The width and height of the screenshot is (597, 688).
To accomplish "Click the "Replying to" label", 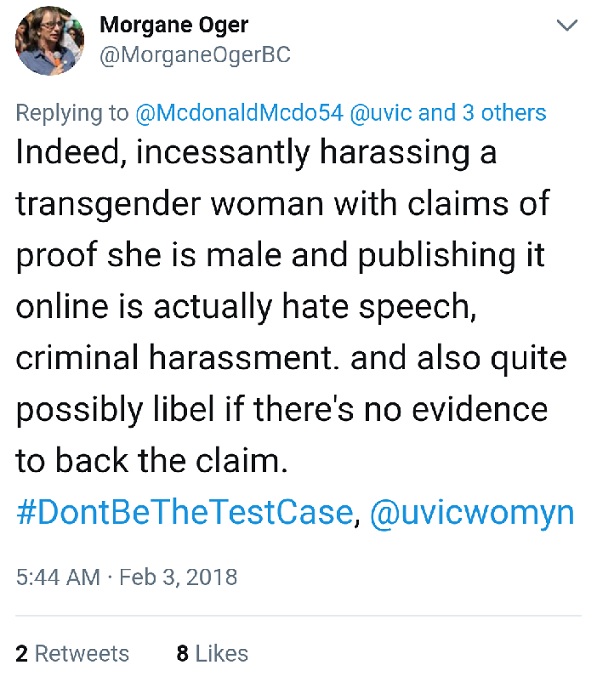I will tap(72, 114).
